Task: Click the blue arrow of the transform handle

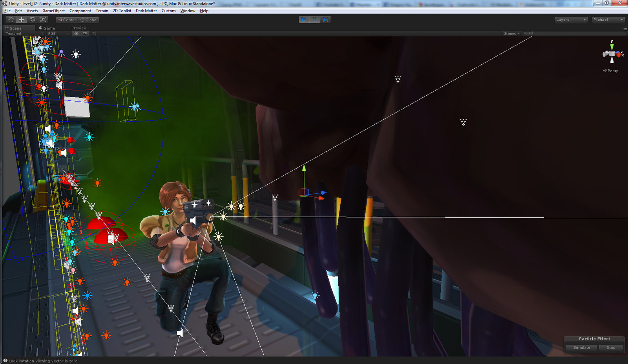Action: click(323, 193)
